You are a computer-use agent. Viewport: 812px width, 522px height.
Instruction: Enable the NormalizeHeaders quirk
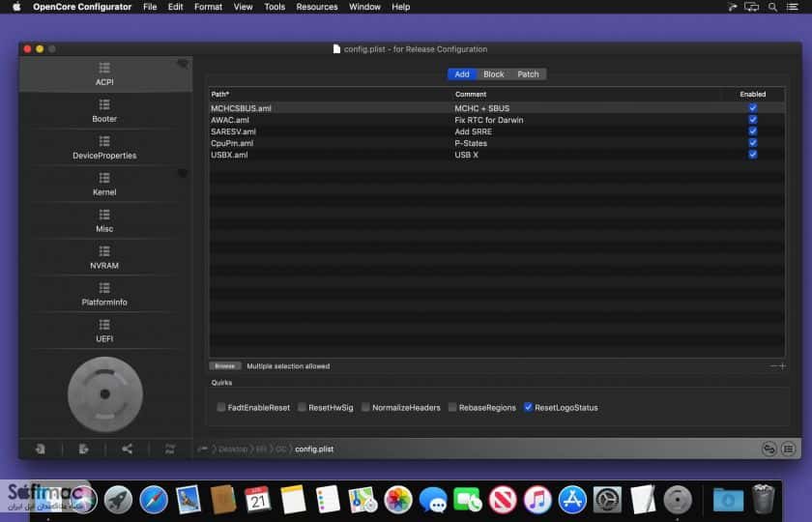pyautogui.click(x=365, y=408)
